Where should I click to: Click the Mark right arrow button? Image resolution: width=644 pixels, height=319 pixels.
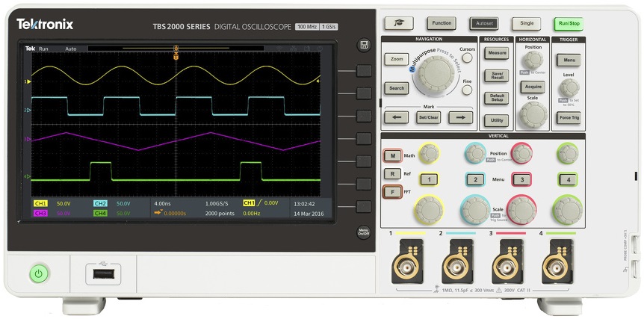(x=460, y=117)
